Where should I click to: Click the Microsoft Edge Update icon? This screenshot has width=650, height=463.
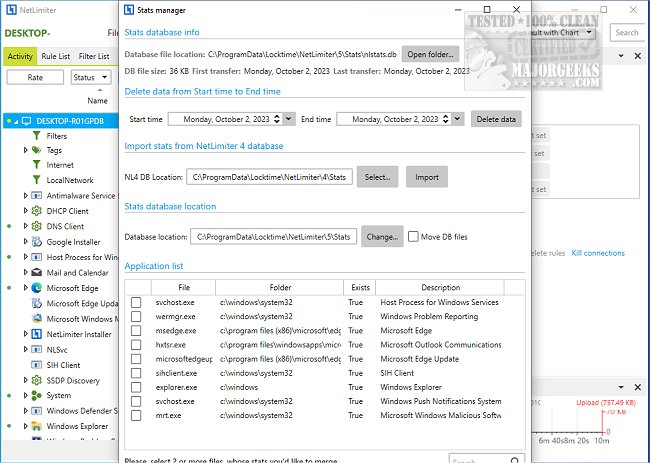[36, 303]
